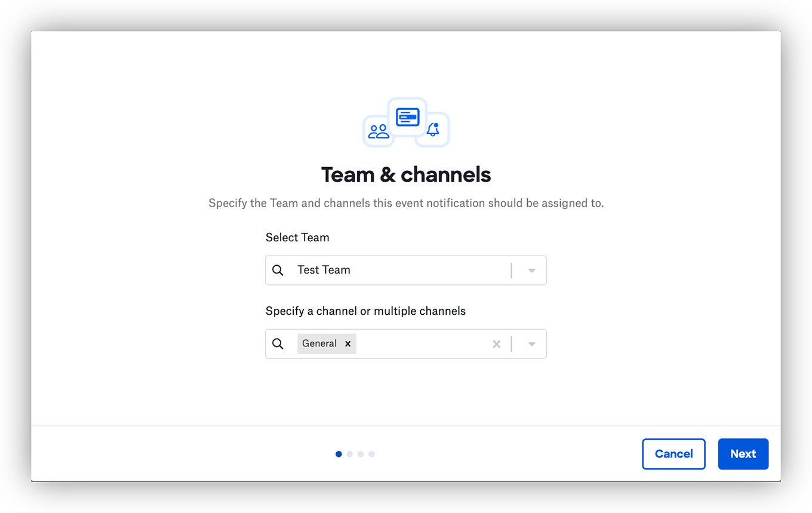Click the gray X to clear all selected channels
Screen dimensions: 812x513
pyautogui.click(x=496, y=343)
